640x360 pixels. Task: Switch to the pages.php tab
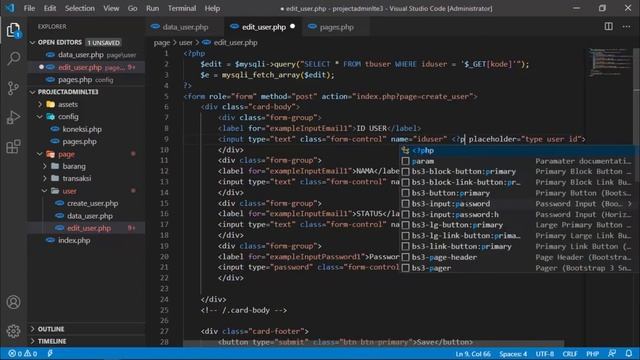pyautogui.click(x=336, y=27)
